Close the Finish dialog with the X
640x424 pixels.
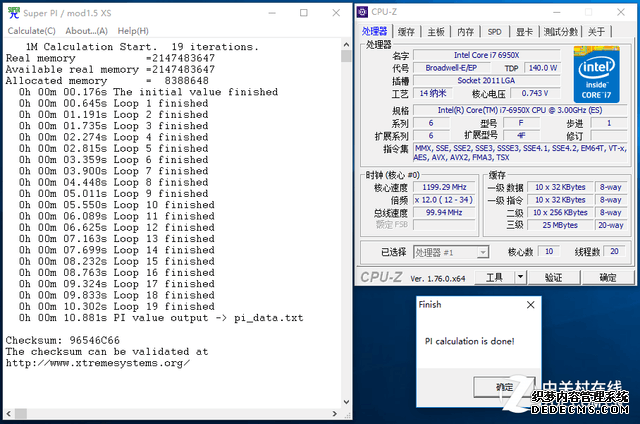pos(530,305)
